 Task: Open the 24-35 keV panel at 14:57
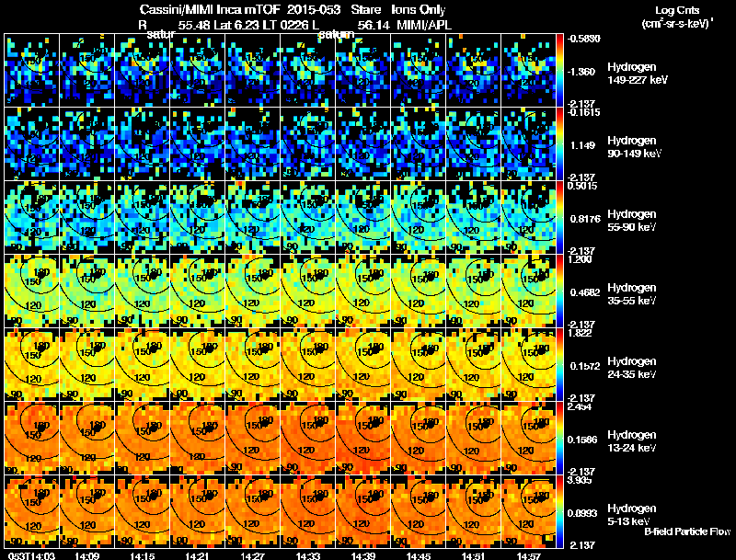pos(528,365)
